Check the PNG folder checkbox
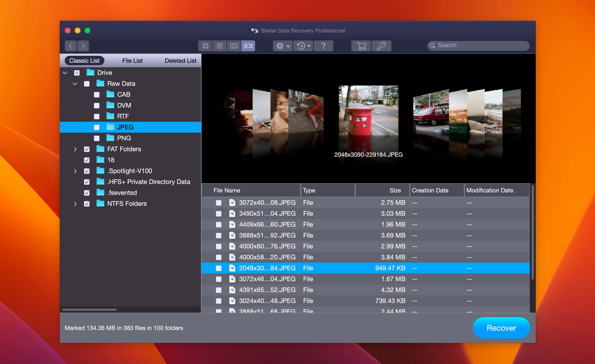The image size is (595, 364). [x=97, y=138]
